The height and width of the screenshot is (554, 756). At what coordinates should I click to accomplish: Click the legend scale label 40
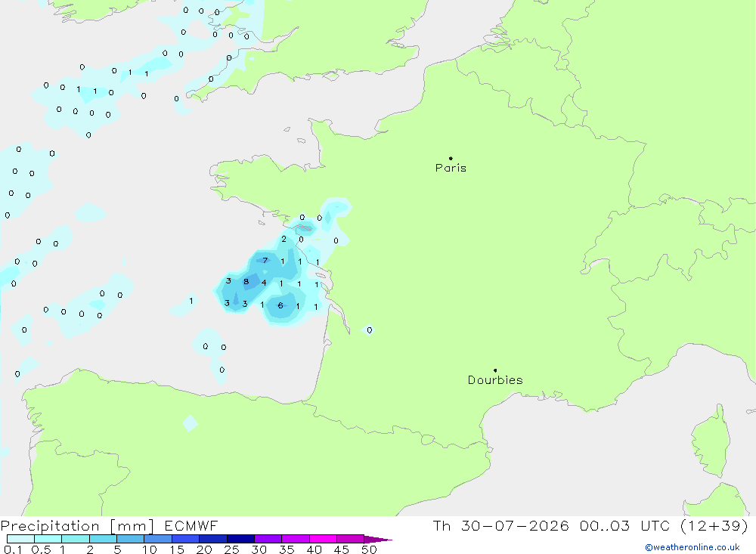click(314, 549)
